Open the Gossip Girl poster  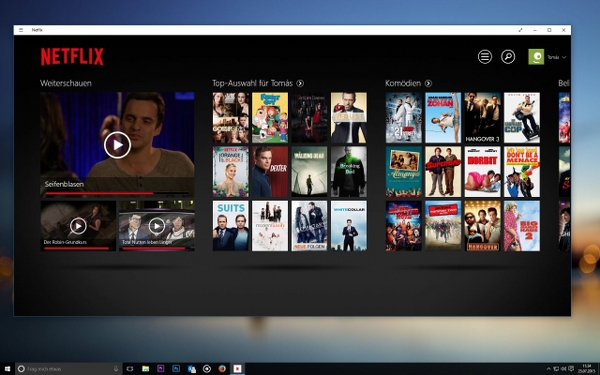coord(230,117)
